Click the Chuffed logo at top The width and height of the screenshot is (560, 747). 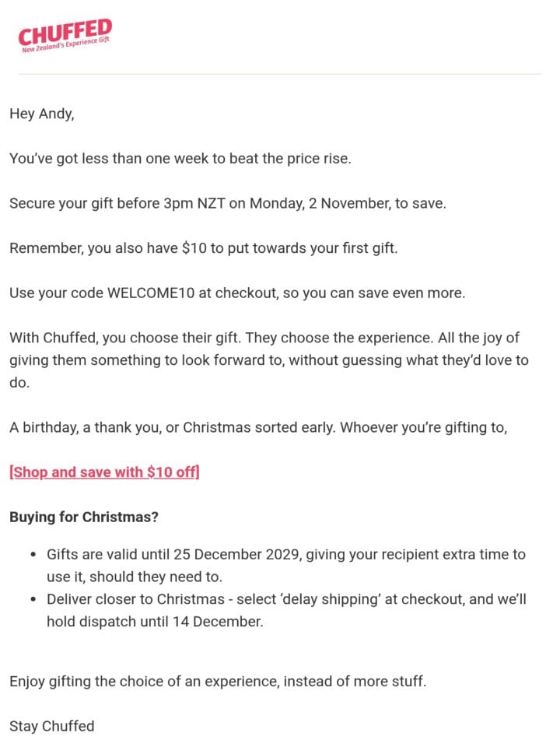[65, 36]
